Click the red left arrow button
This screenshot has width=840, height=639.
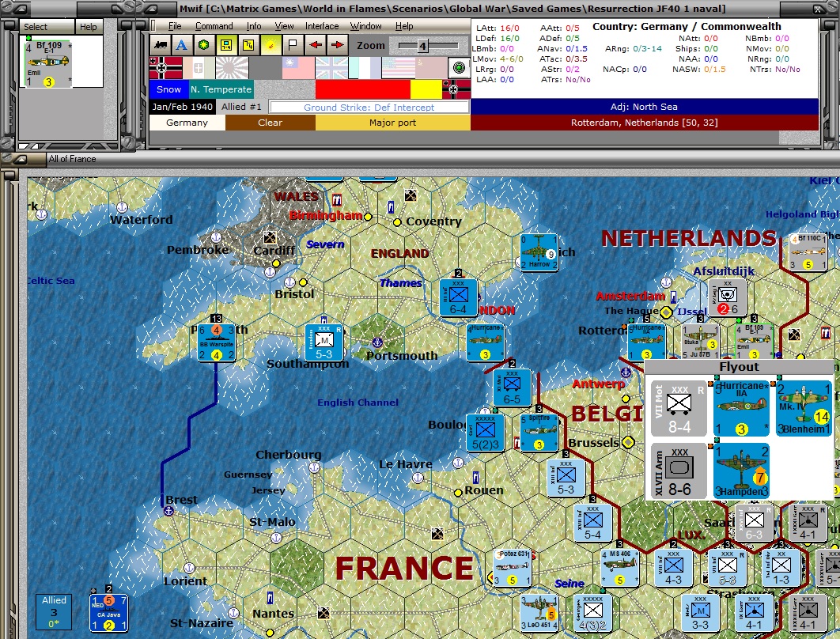click(x=315, y=46)
